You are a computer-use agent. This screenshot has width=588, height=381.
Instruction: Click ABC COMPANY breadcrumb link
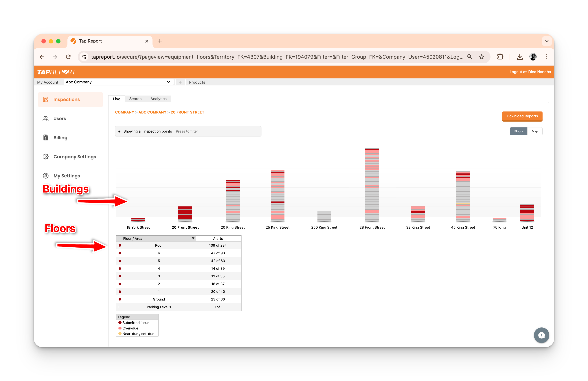coord(152,112)
